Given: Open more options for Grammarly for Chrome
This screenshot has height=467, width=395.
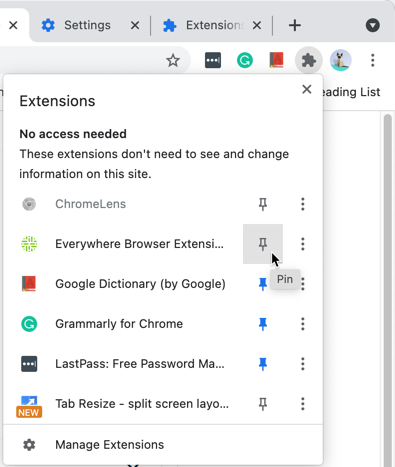Looking at the screenshot, I should coord(303,324).
